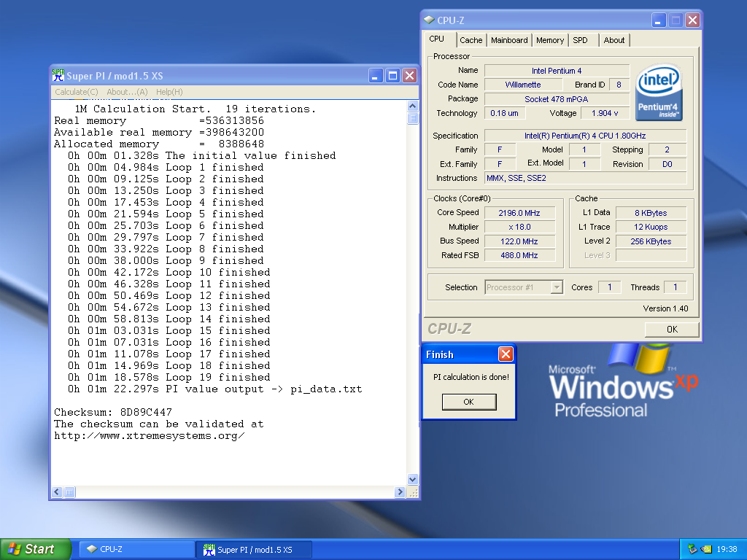Click the Socket 478 mPGA package field
747x560 pixels.
(557, 99)
